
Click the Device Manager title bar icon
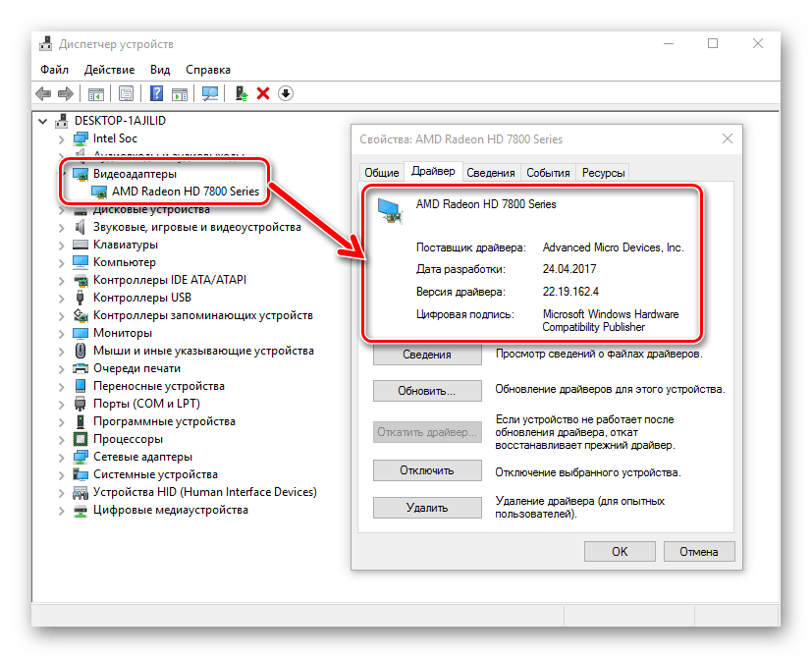click(45, 43)
